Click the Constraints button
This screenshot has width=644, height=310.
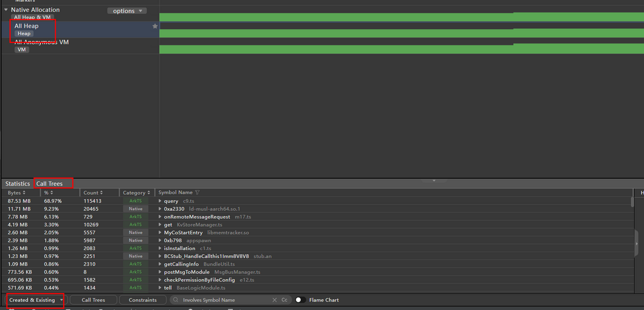click(x=143, y=300)
